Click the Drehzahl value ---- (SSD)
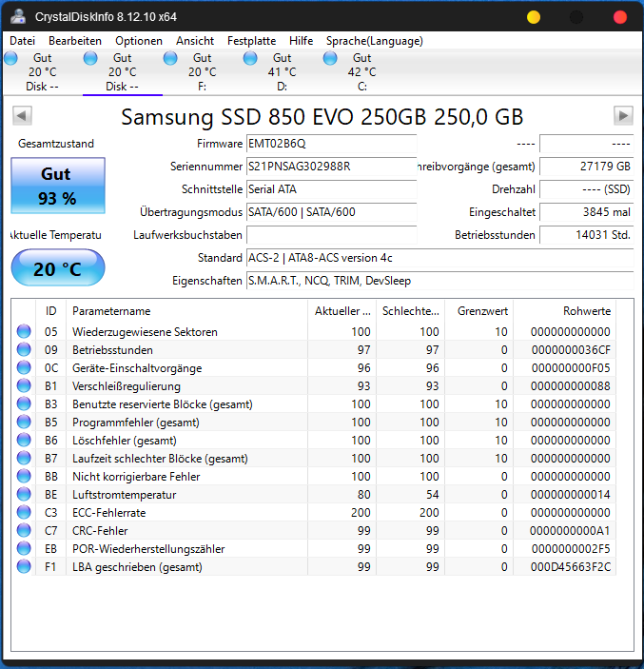The height and width of the screenshot is (669, 644). [586, 189]
